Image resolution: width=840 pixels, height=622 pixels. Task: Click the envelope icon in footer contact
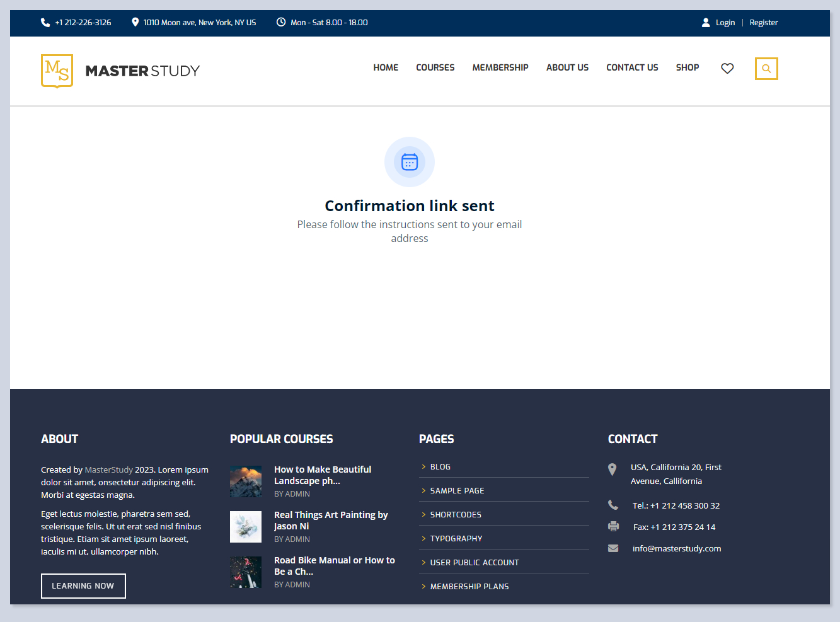click(613, 548)
